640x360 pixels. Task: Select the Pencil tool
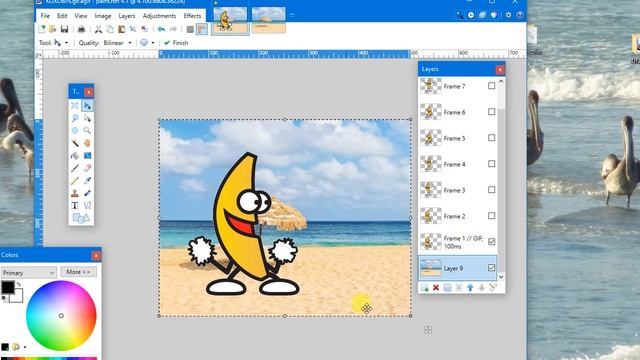coord(75,180)
